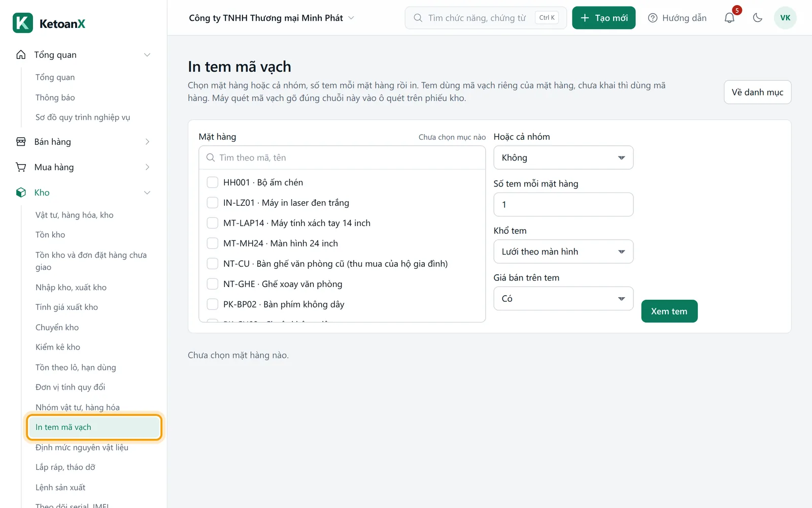Screen dimensions: 812x508
Task: Expand the Bán hàng section chevron
Action: coord(147,142)
